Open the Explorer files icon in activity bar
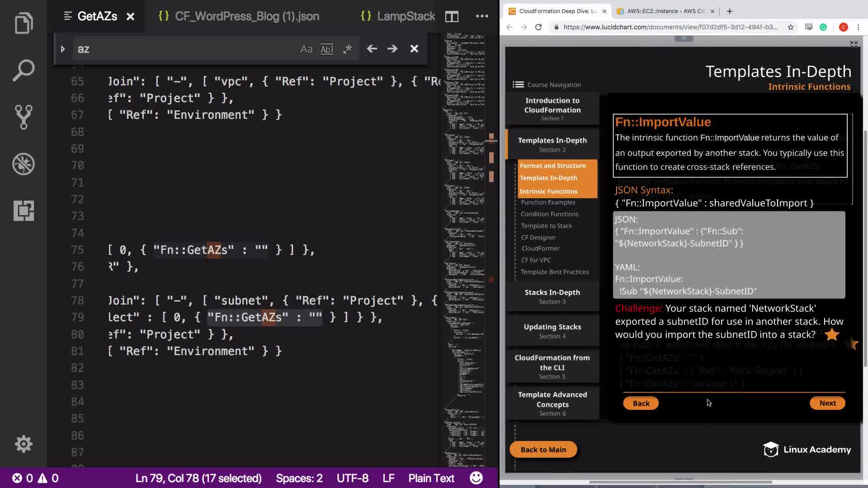The image size is (868, 488). (24, 23)
